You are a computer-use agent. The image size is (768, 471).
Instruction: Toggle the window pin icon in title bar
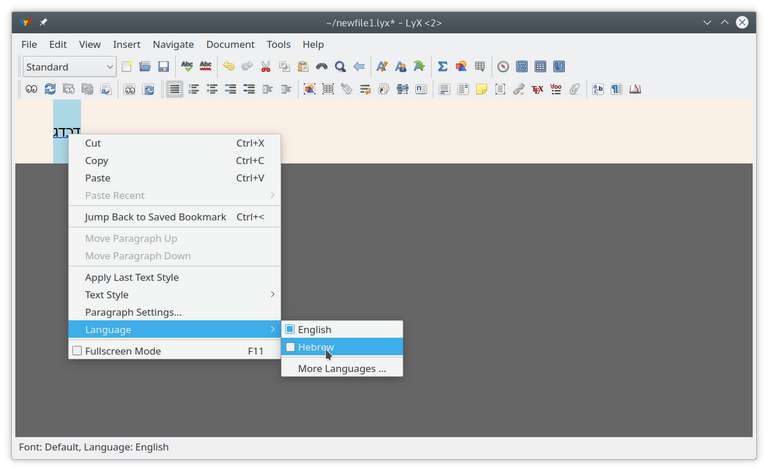[43, 23]
